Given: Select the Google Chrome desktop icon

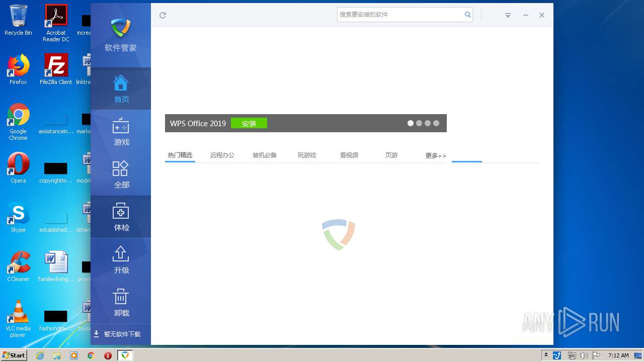Looking at the screenshot, I should coord(18,122).
